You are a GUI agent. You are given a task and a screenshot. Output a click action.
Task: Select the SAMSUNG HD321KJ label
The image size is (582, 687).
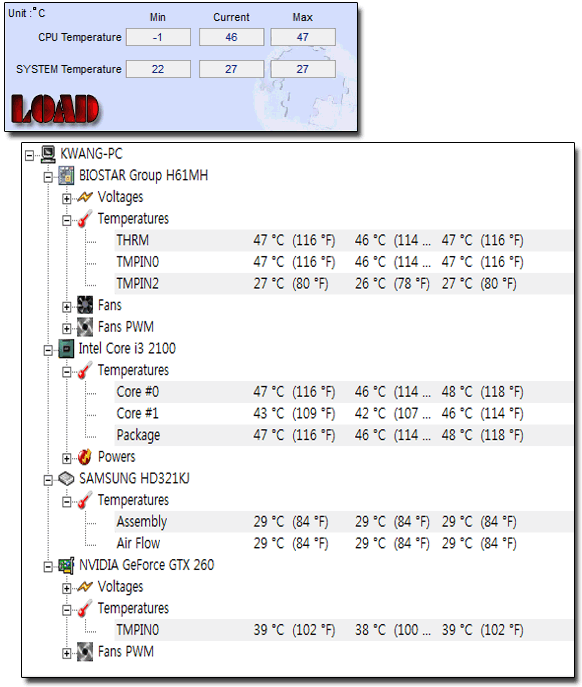point(134,478)
